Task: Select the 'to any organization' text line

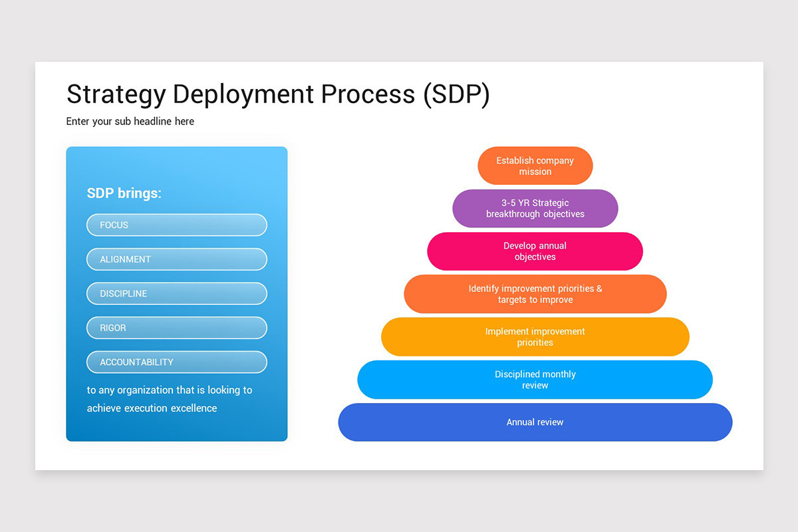Action: point(170,390)
